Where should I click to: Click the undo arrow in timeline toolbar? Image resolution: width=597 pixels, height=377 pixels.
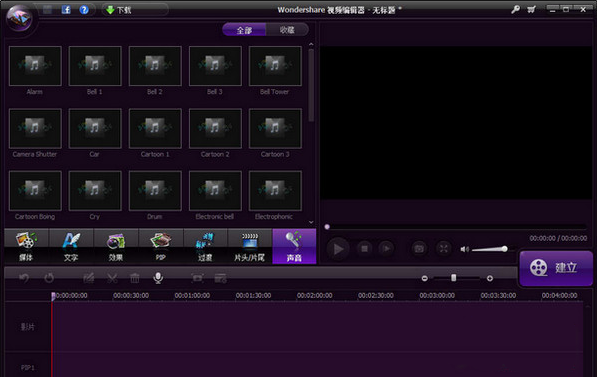click(x=24, y=278)
